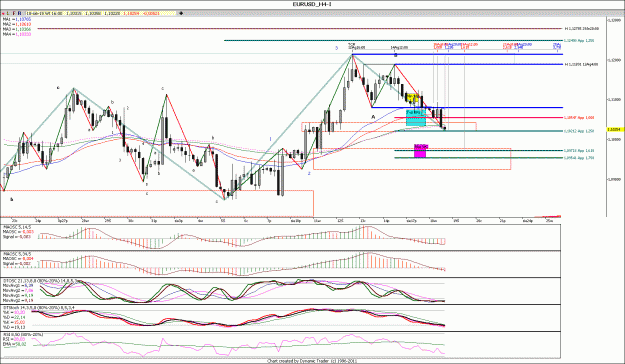
Task: Click the L button in the chart header
Action: click(x=8, y=13)
